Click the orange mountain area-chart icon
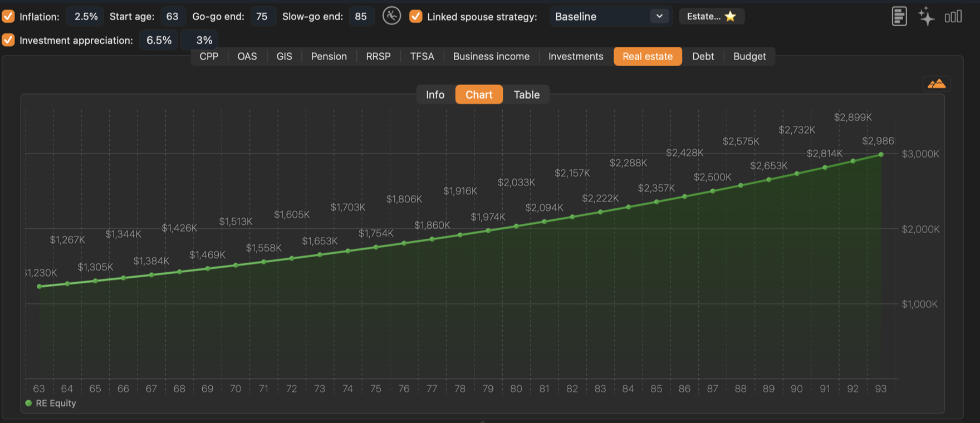 click(937, 84)
